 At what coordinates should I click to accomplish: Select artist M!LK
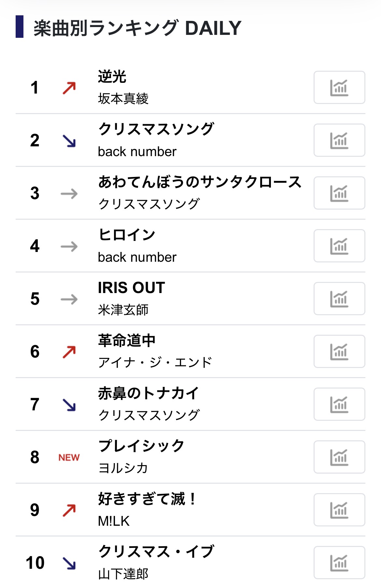114,521
